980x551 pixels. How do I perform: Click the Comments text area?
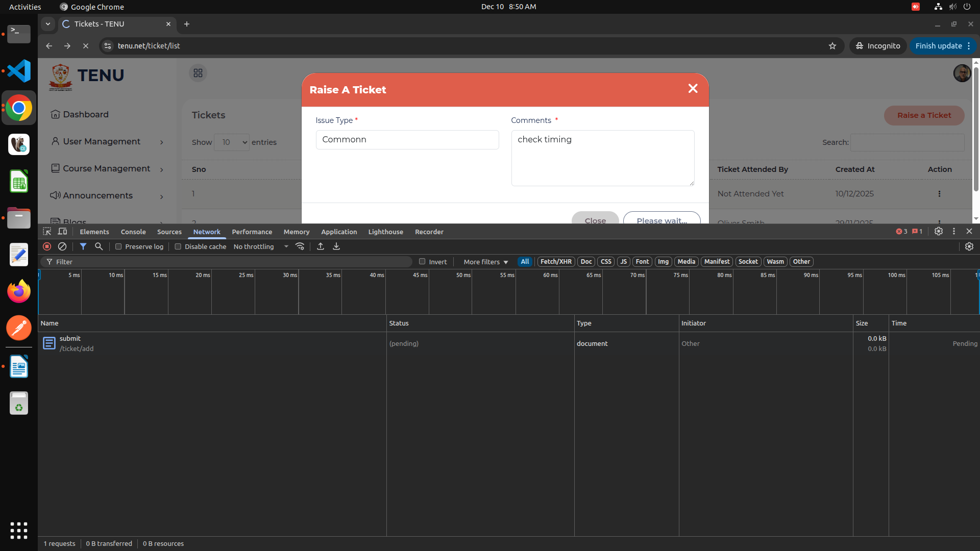[x=602, y=158]
